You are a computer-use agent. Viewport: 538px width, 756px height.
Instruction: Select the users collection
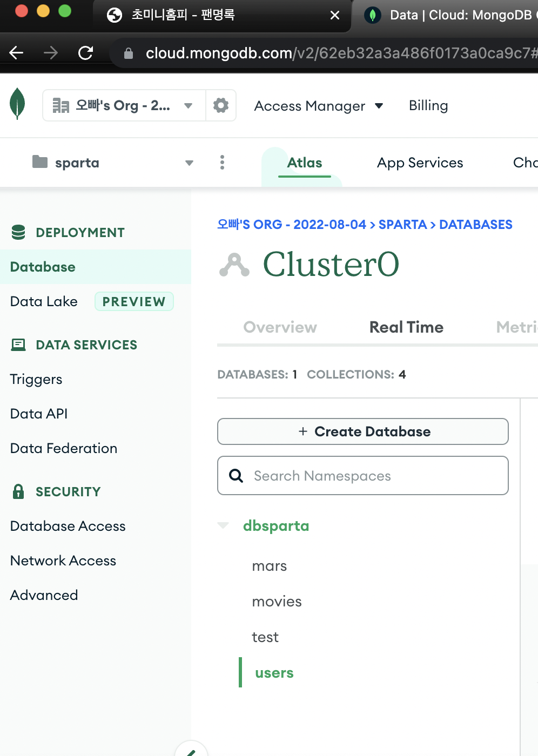point(274,673)
